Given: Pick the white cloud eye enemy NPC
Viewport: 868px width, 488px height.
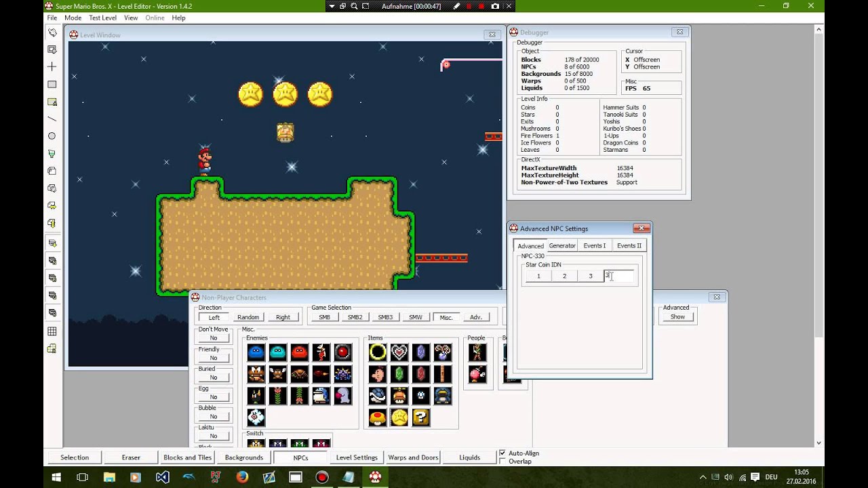Looking at the screenshot, I should pos(256,417).
